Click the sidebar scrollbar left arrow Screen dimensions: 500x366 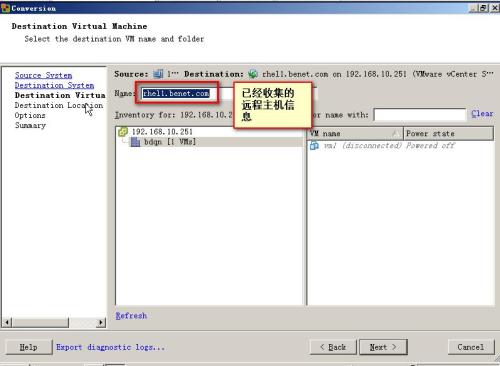coord(7,322)
